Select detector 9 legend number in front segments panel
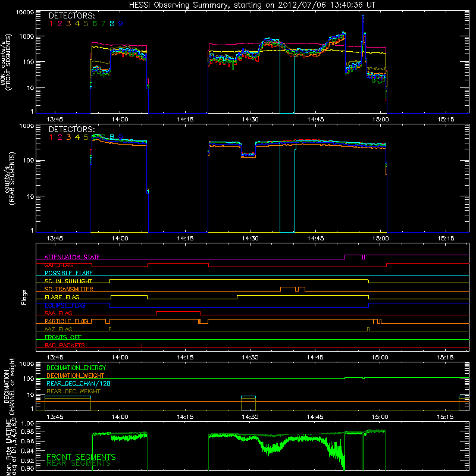 click(121, 24)
